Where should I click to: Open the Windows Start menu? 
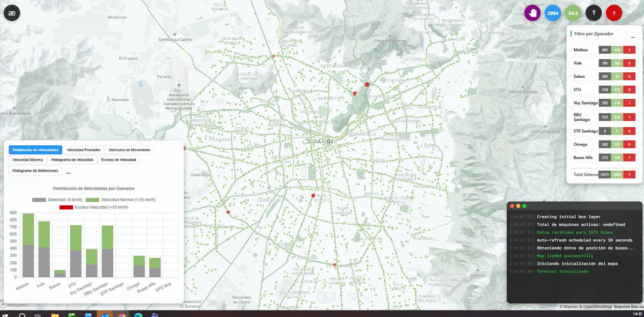[x=5, y=314]
